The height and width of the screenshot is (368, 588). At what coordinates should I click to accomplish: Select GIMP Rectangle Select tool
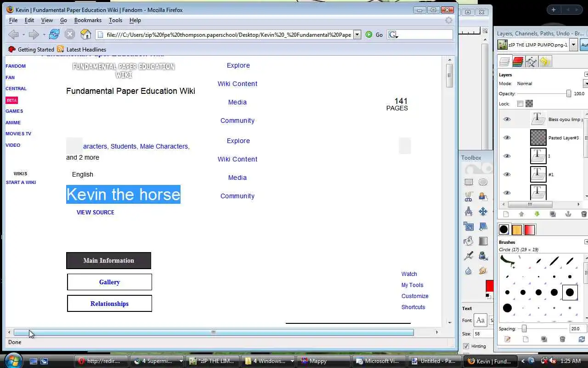[469, 182]
